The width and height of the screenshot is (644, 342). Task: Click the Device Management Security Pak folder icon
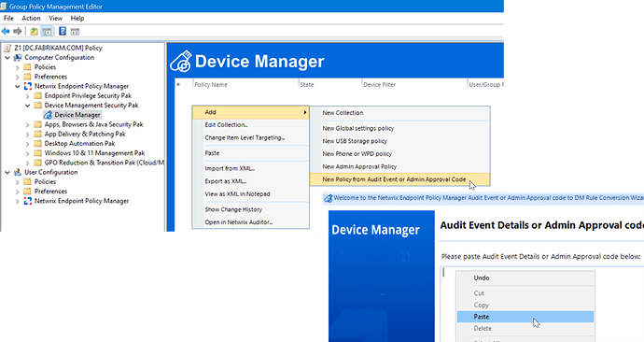point(37,106)
